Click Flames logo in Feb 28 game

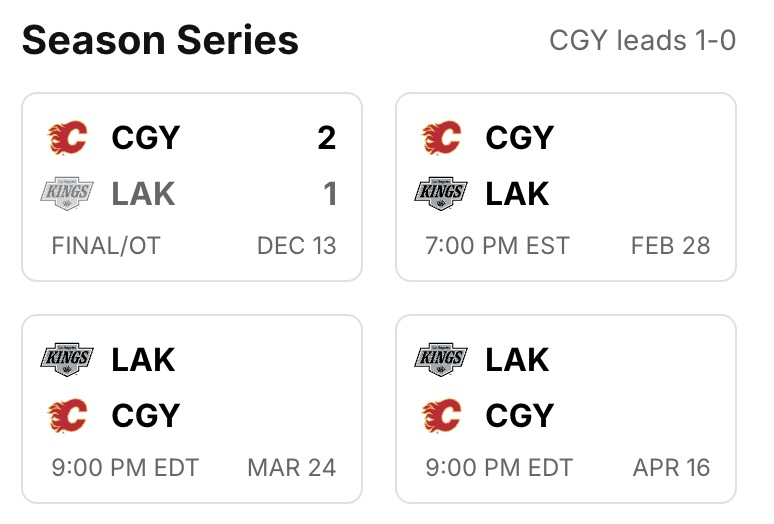tap(441, 137)
